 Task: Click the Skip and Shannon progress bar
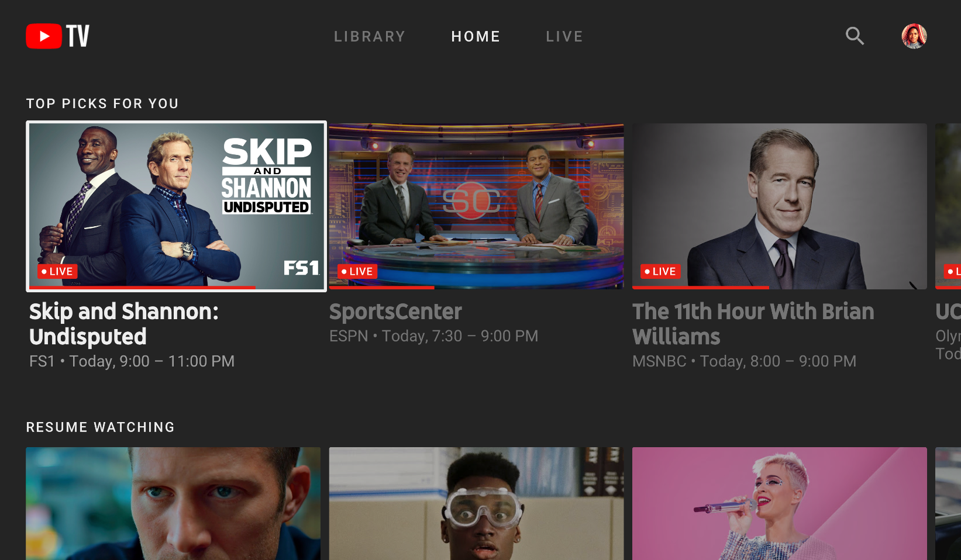tap(176, 288)
